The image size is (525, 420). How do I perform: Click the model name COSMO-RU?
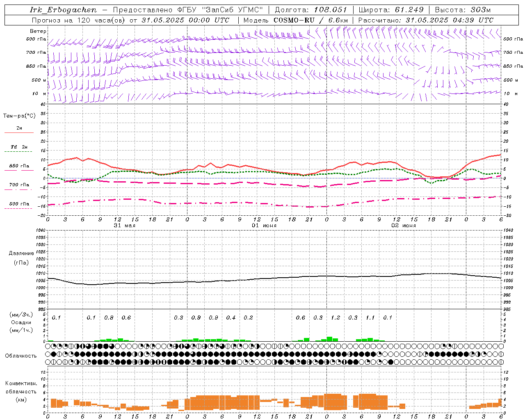(294, 20)
